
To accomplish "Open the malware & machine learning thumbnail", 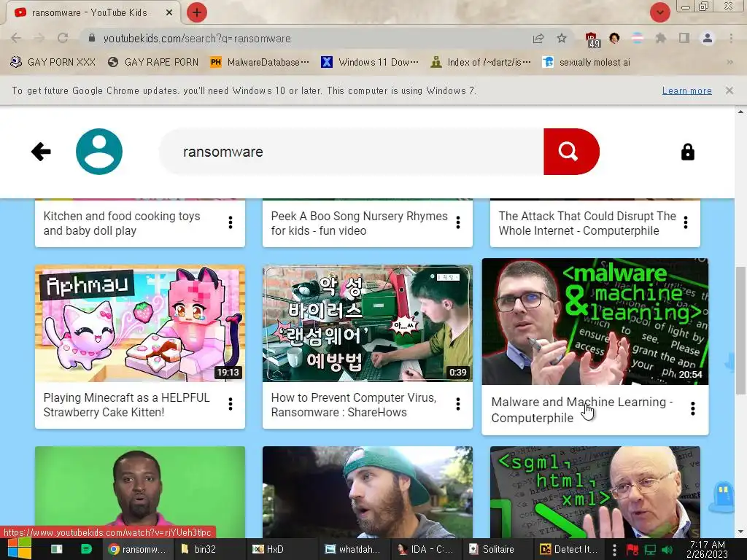I will (595, 322).
